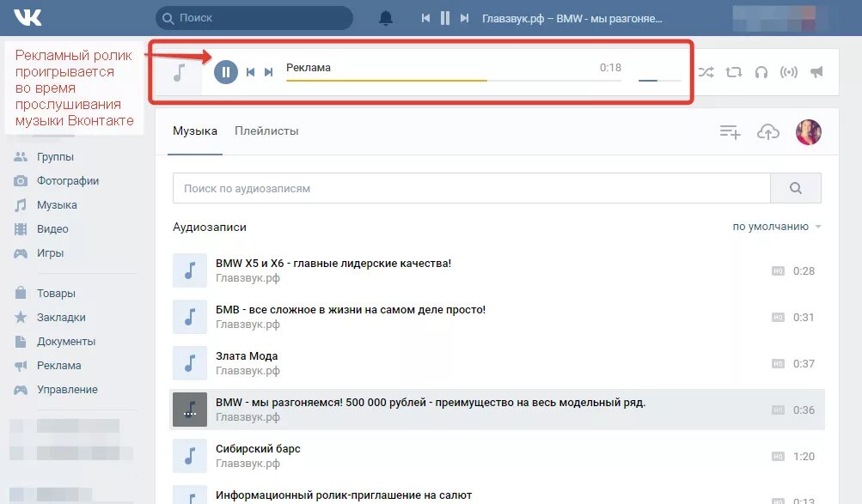Click the Фотографии camera icon in sidebar
This screenshot has height=504, width=862.
(x=21, y=180)
